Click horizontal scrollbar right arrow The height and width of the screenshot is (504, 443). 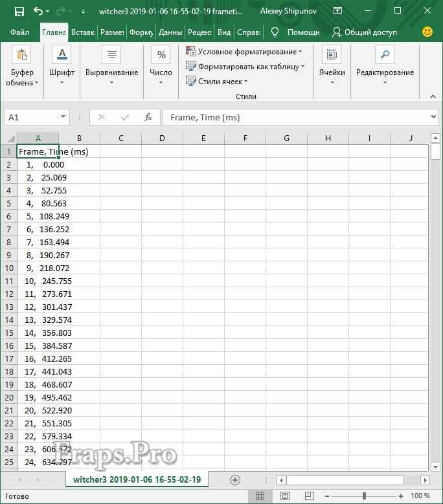coord(425,480)
